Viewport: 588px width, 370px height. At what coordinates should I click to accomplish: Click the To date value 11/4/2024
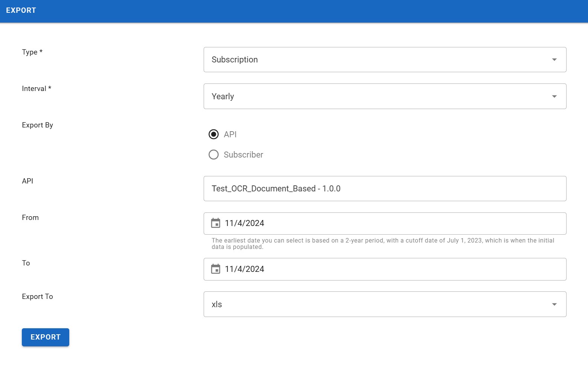(x=245, y=269)
